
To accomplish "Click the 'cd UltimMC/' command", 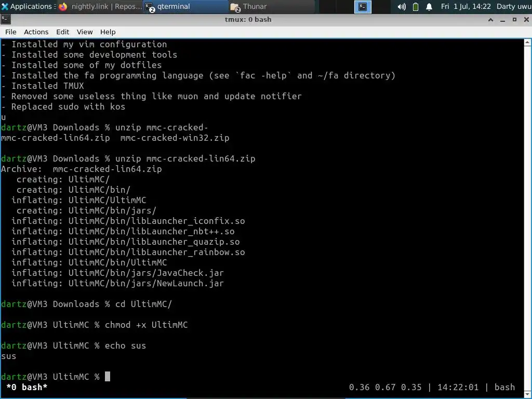I will [x=143, y=304].
